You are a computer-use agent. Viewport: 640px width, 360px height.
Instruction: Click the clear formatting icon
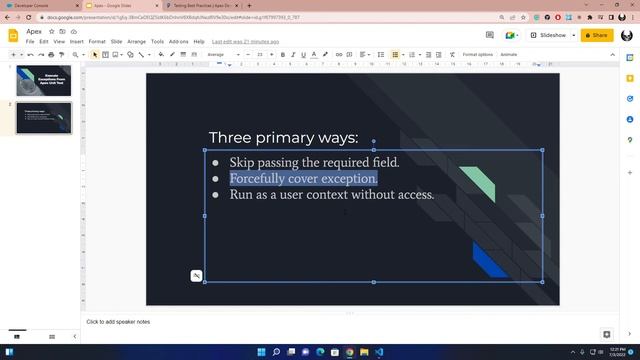pos(452,54)
